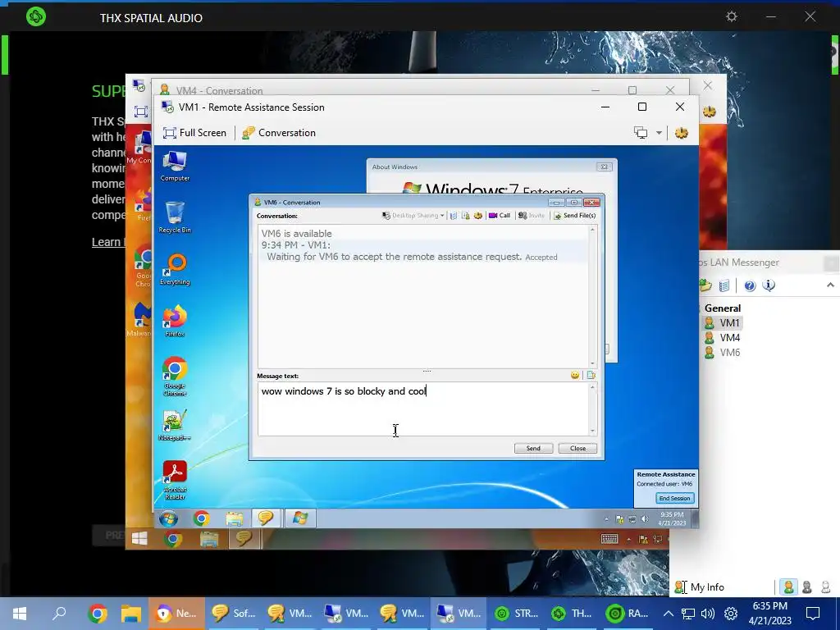
Task: Click Send File(s) in VM6 Conversation
Action: [574, 216]
